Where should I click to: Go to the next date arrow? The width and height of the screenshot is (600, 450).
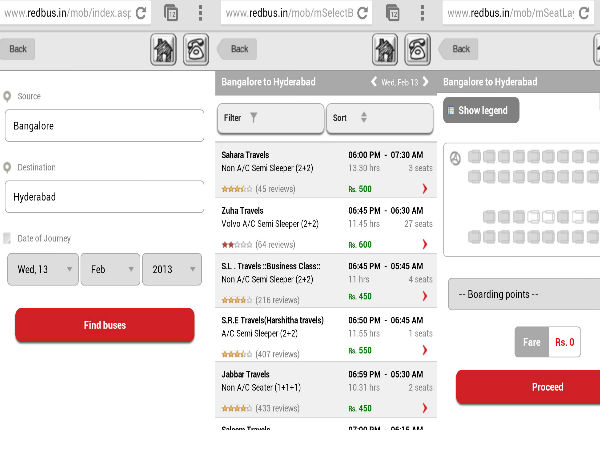(x=426, y=82)
